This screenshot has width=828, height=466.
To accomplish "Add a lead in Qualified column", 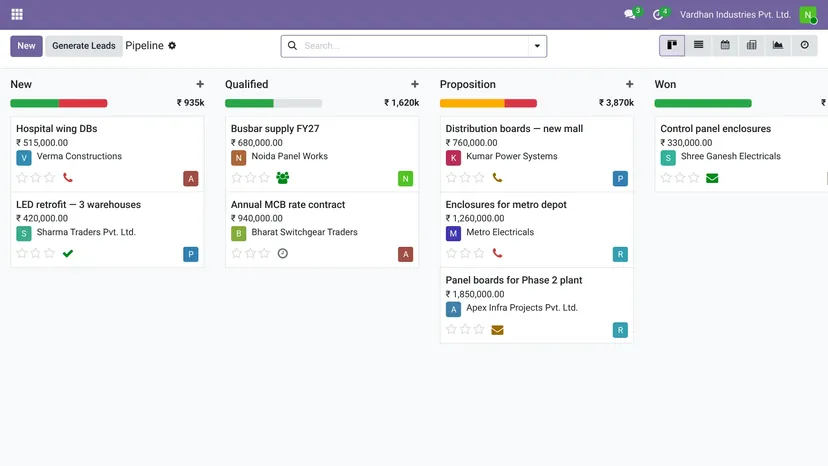I will (415, 84).
